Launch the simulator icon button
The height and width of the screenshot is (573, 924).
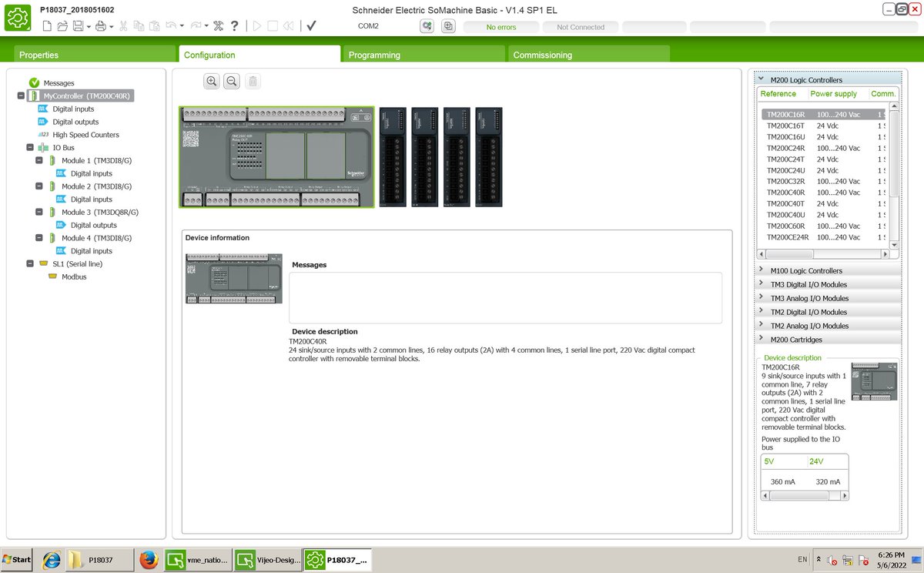pos(427,26)
